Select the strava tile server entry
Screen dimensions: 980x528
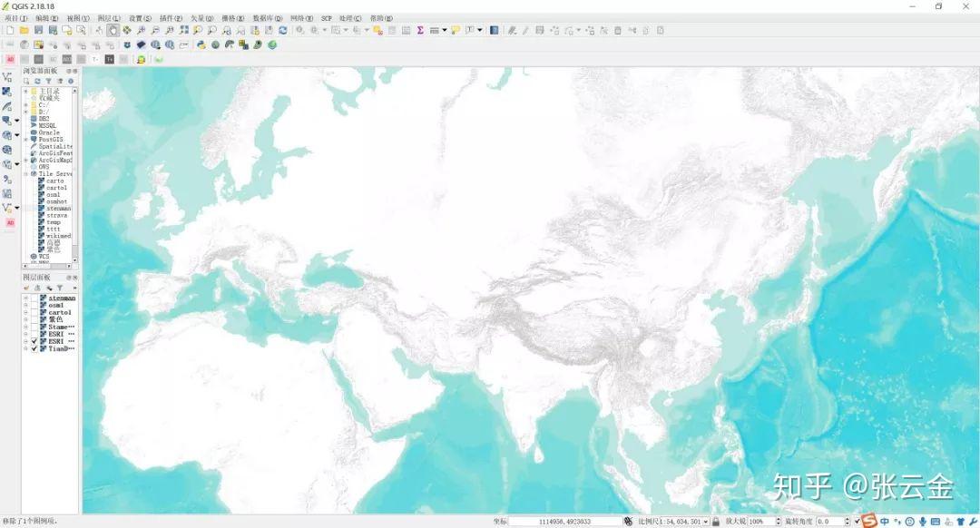pyautogui.click(x=57, y=216)
